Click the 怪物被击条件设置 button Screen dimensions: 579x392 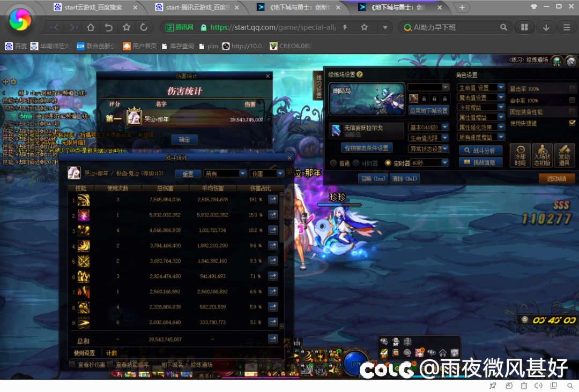(367, 148)
